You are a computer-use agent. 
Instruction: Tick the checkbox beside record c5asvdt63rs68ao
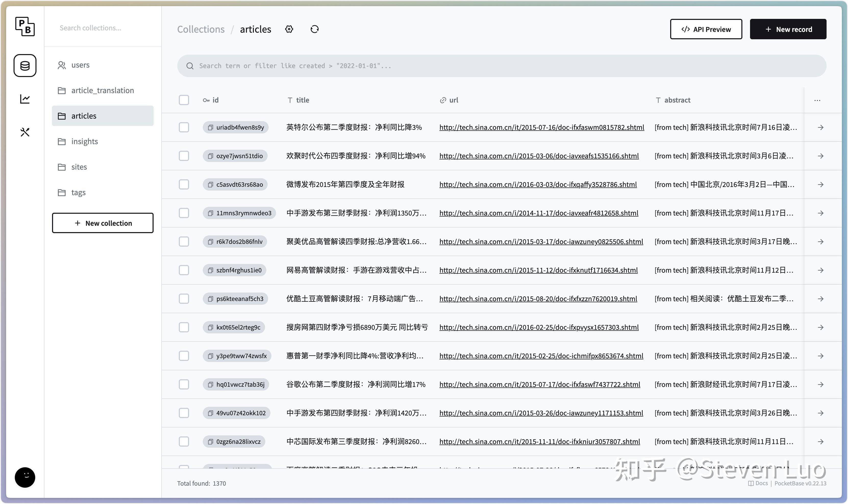[184, 184]
